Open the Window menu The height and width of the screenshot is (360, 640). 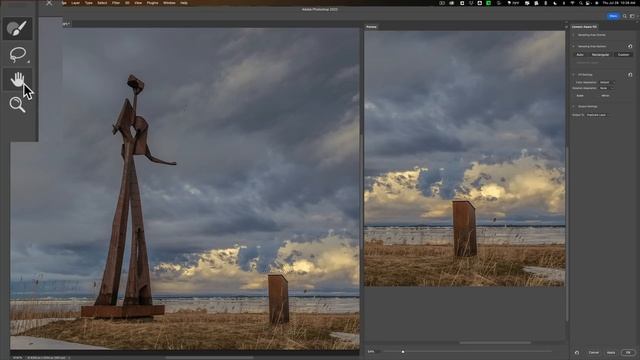coord(169,3)
